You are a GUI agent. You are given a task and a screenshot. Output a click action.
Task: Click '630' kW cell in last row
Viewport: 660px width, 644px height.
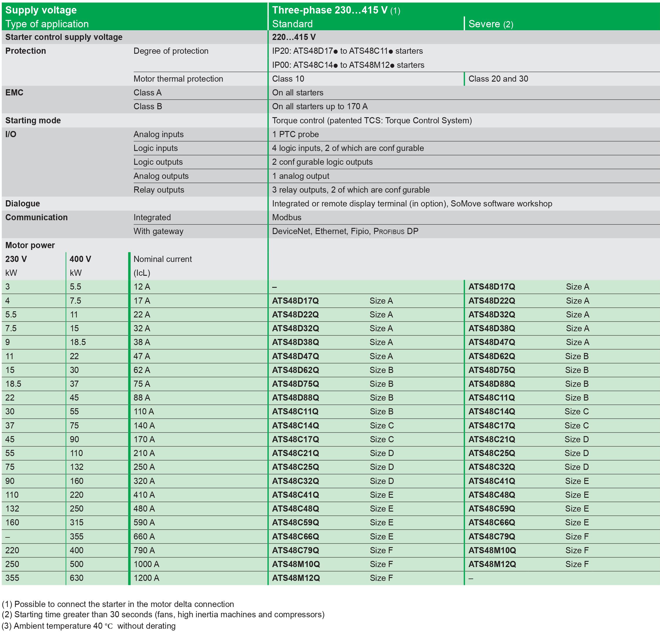[76, 578]
